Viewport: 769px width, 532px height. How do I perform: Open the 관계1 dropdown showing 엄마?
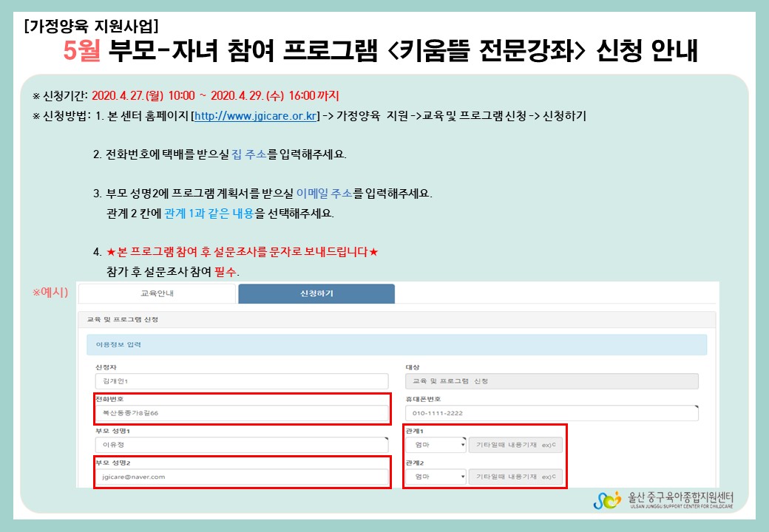pyautogui.click(x=436, y=445)
